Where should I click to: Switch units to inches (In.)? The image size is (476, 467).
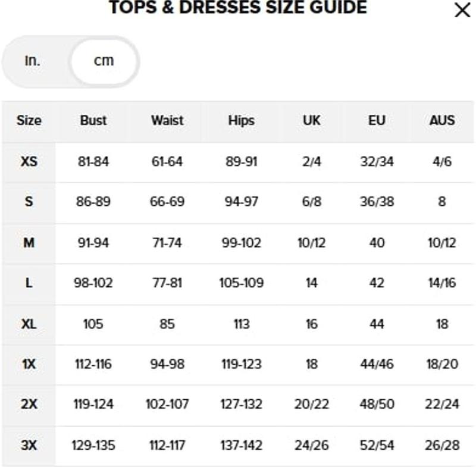coord(33,61)
